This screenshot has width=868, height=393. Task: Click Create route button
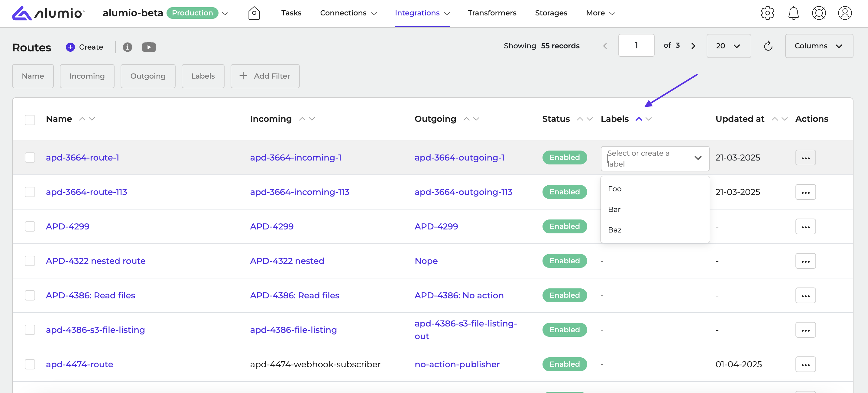[85, 47]
